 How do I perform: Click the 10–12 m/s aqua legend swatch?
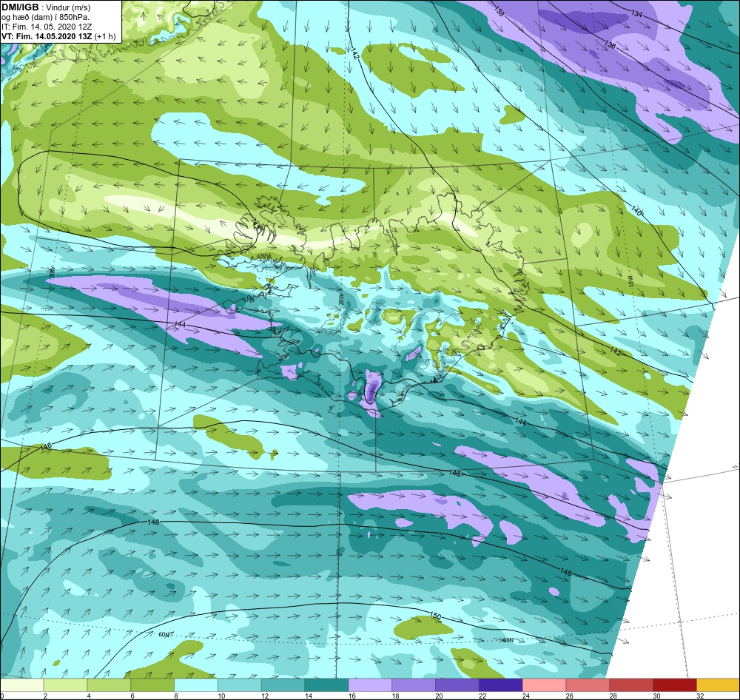[x=240, y=685]
